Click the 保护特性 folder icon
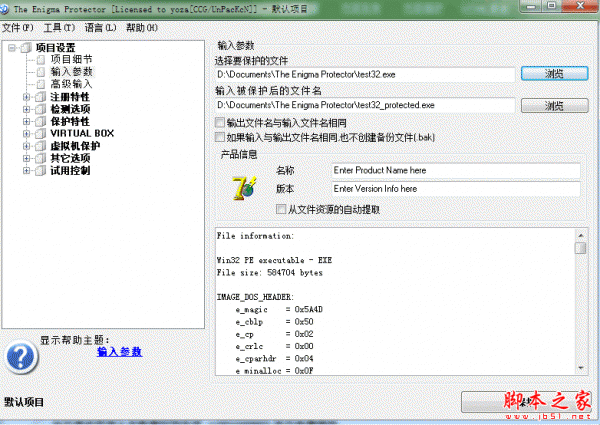 (40, 121)
